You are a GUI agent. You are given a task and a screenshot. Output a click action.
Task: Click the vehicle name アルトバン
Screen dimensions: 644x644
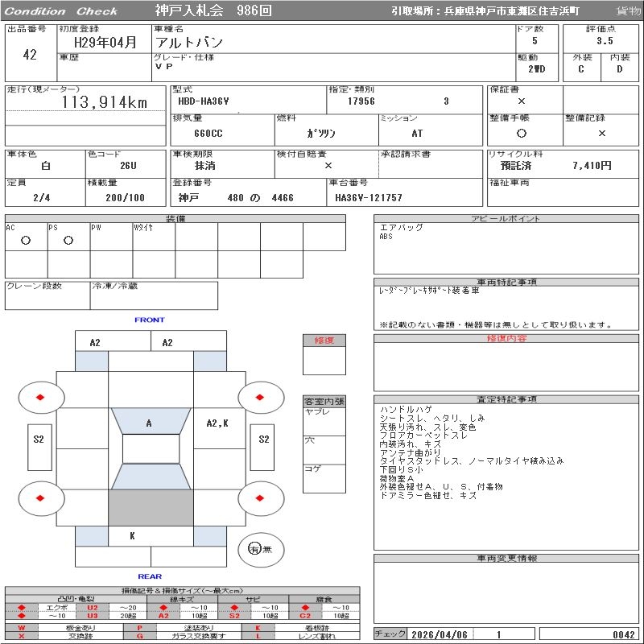point(189,42)
